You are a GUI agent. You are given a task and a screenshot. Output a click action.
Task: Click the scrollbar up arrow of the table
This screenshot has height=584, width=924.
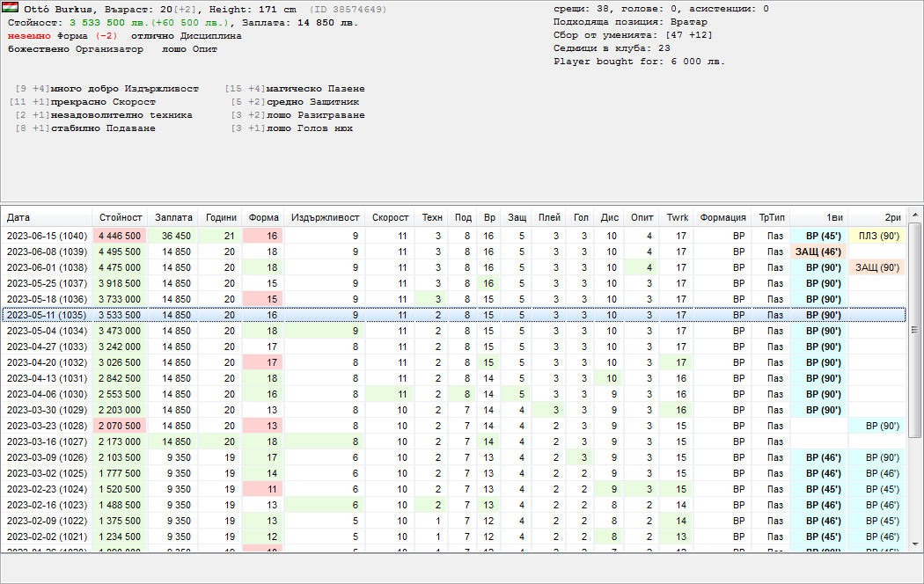(915, 215)
